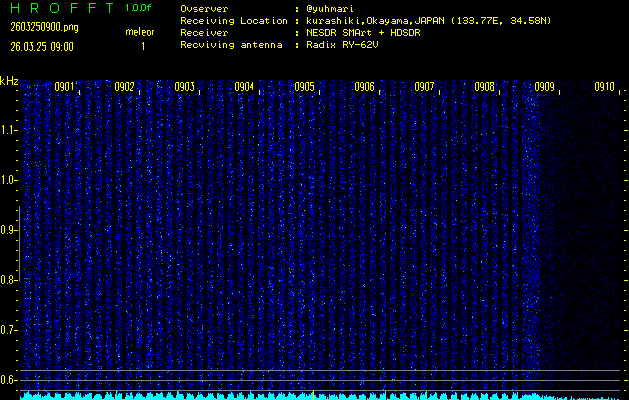Click the cyan signal level graph at bottom
629x400 pixels.
pyautogui.click(x=300, y=395)
